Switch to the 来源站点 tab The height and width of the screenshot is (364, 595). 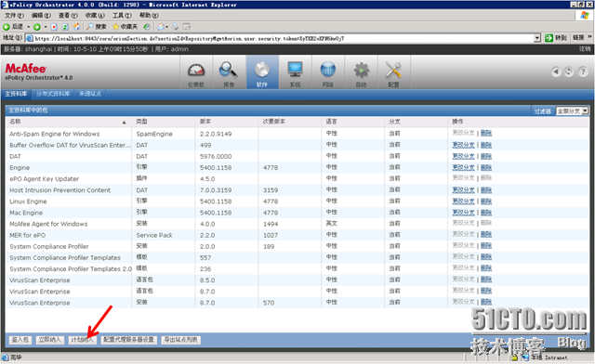pyautogui.click(x=90, y=94)
